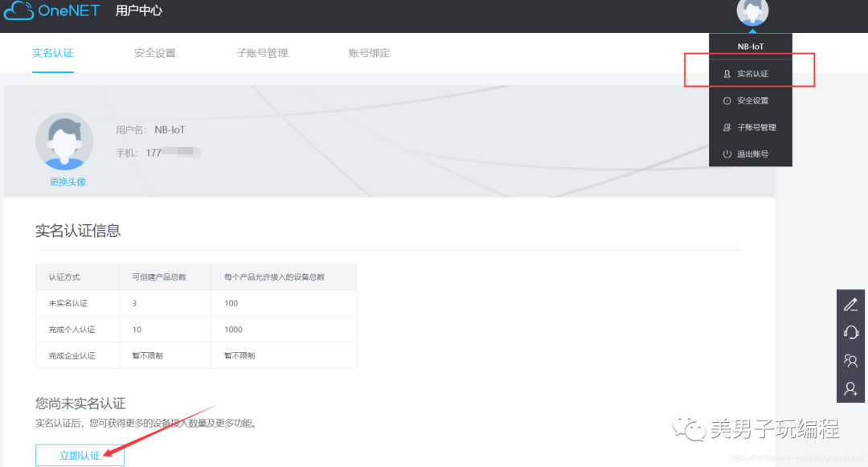Switch to the 子账号管理 tab

[x=262, y=53]
